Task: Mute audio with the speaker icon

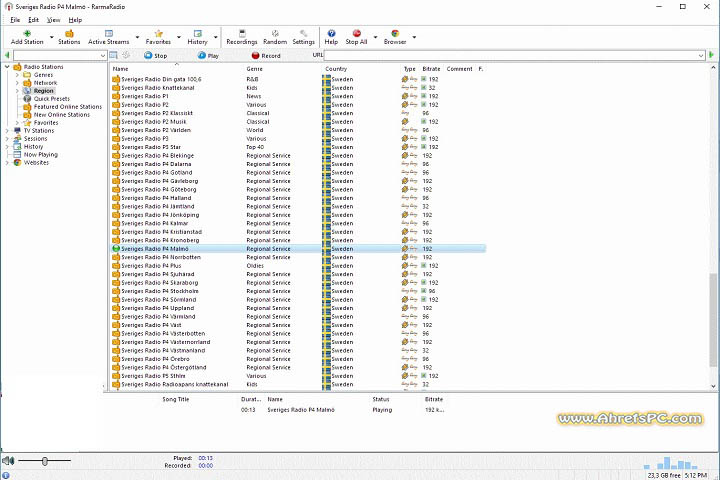Action: tap(8, 460)
